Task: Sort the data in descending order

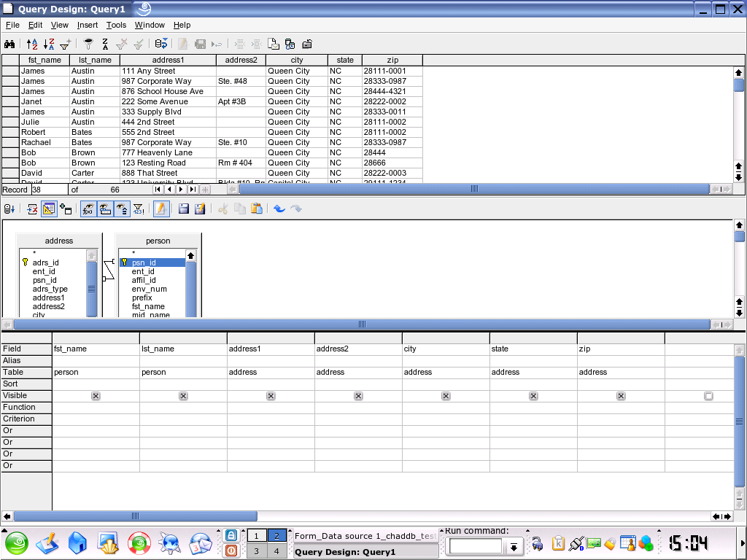Action: click(x=48, y=44)
